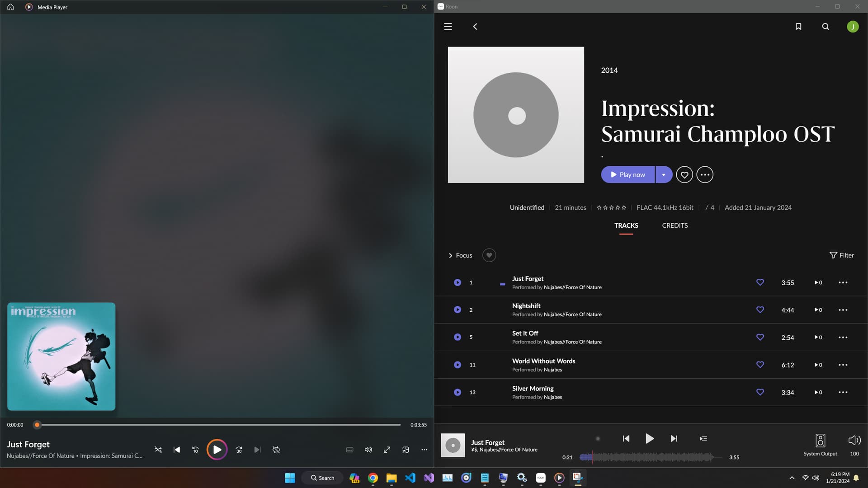
Task: Expand the Play now dropdown arrow
Action: click(664, 175)
